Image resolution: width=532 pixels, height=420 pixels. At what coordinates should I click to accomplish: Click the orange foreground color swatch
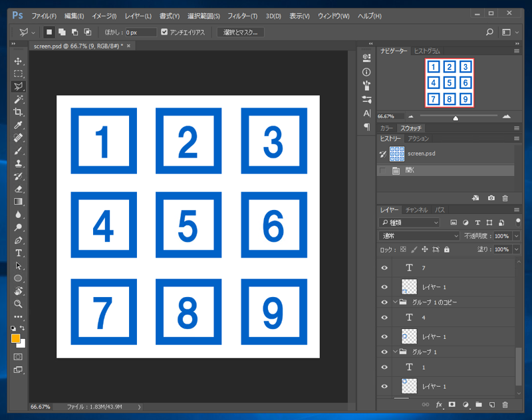pyautogui.click(x=15, y=339)
